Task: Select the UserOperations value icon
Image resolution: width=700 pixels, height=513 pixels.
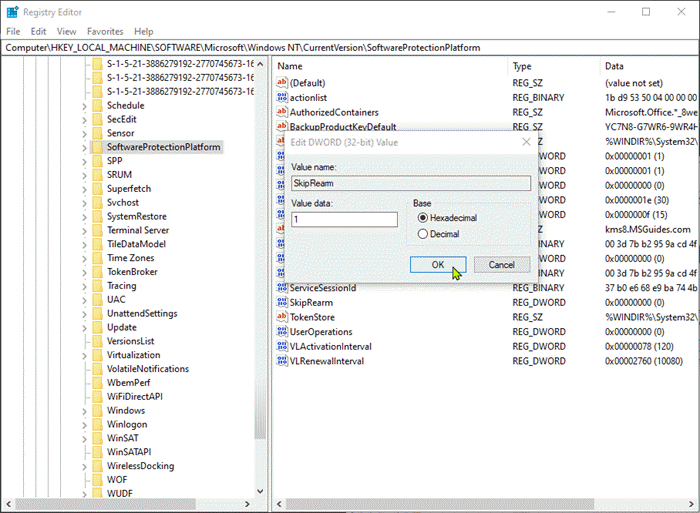Action: tap(282, 331)
